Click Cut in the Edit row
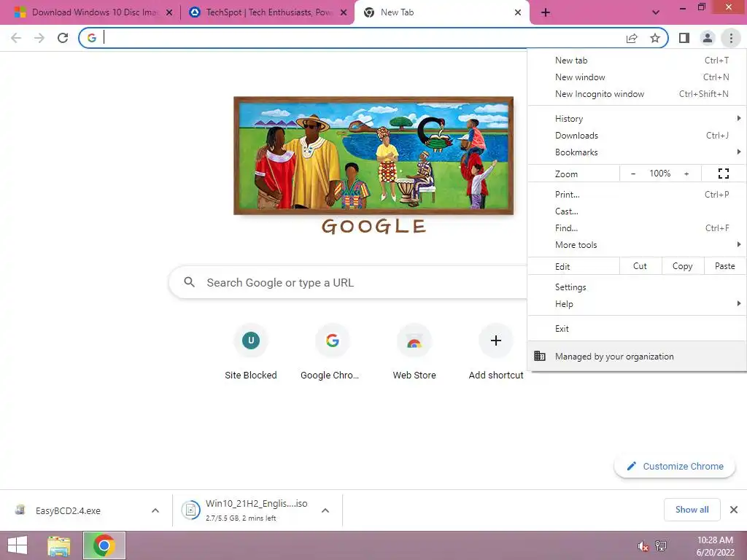The image size is (747, 560). tap(640, 266)
